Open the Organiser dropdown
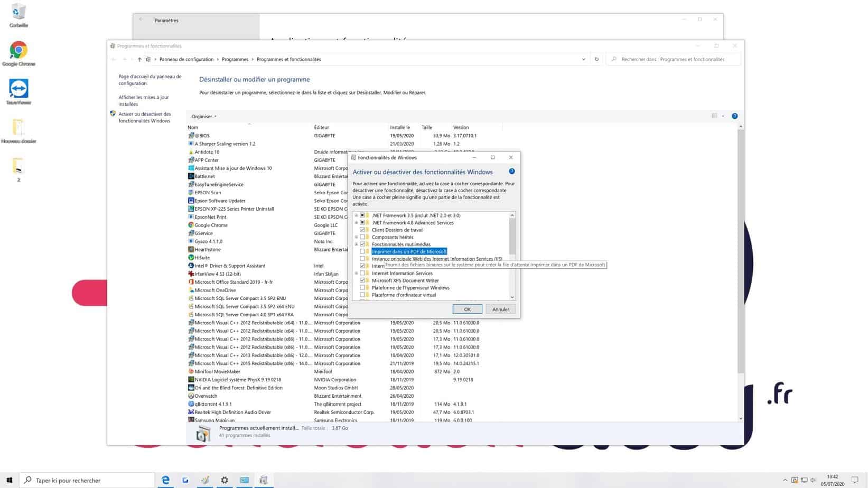Viewport: 868px width, 488px height. click(204, 116)
